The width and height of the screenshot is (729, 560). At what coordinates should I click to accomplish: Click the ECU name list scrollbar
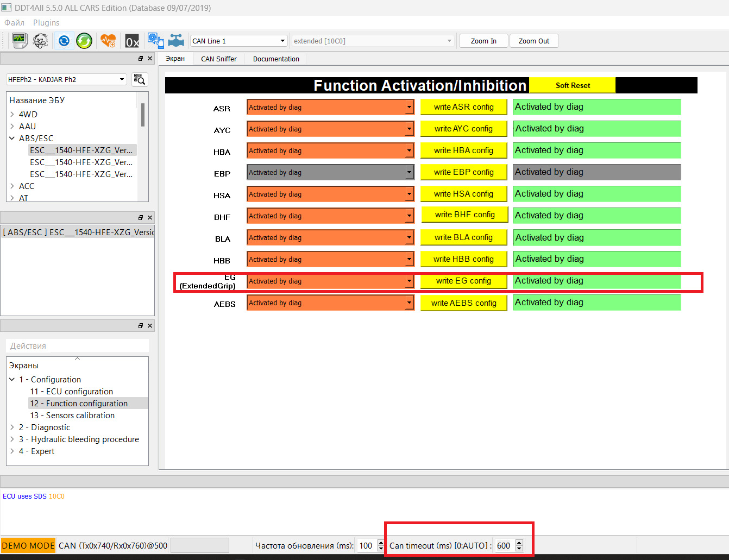[143, 115]
